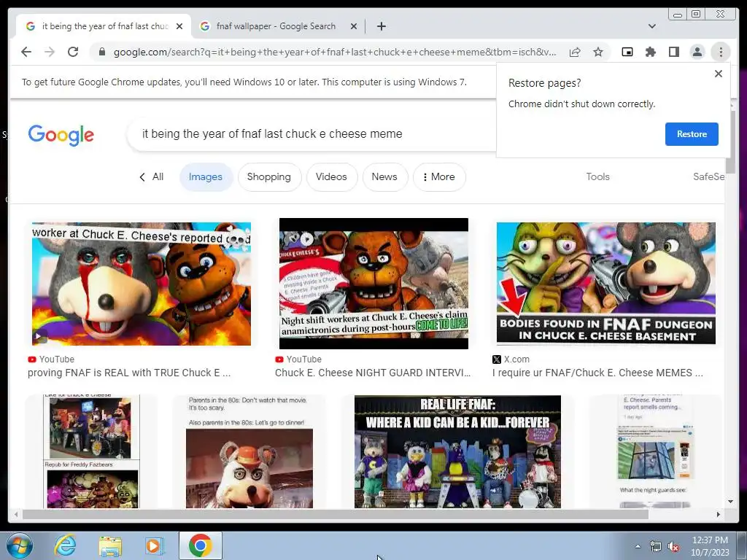Click the vertical scrollbar down arrow
The width and height of the screenshot is (747, 560).
(x=730, y=502)
